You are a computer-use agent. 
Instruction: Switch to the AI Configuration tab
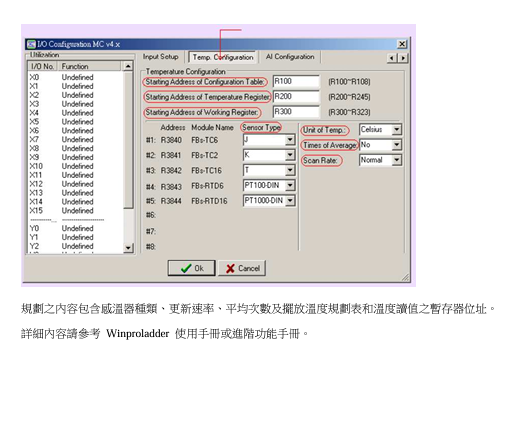pyautogui.click(x=290, y=57)
